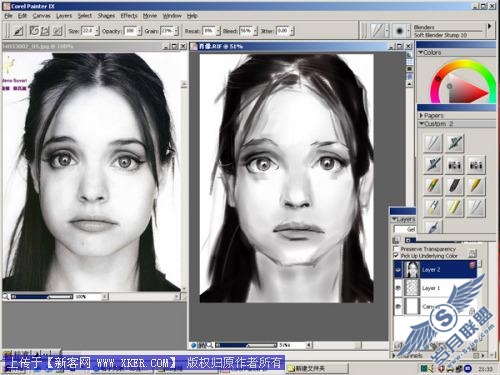Open Grain slider popup arrow

(x=176, y=31)
